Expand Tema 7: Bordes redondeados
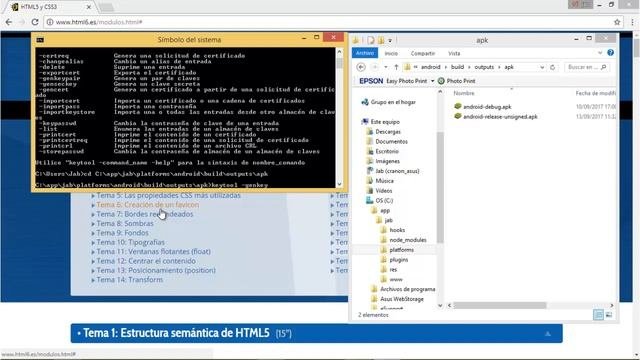 click(x=93, y=215)
